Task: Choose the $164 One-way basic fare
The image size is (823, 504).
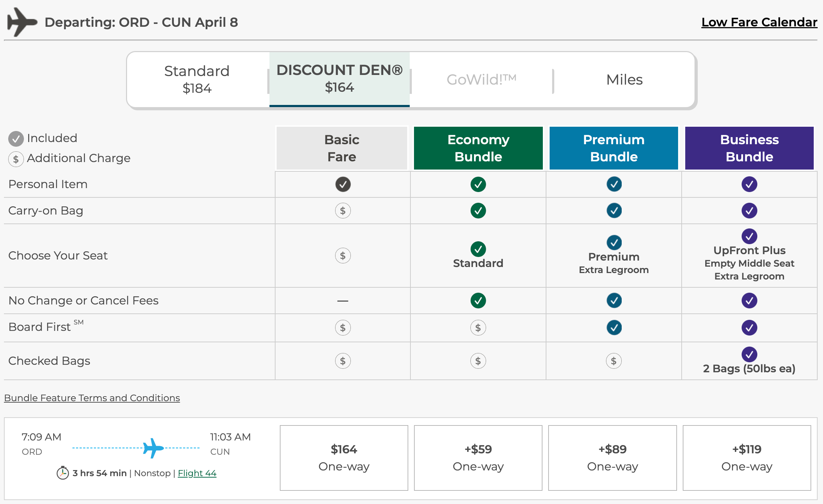Action: pyautogui.click(x=344, y=458)
